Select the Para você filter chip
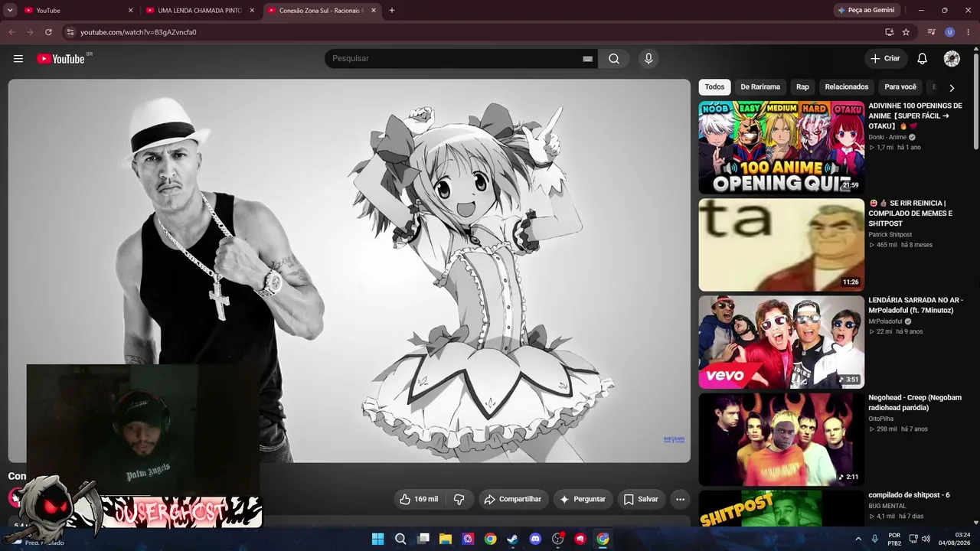Image resolution: width=980 pixels, height=551 pixels. (x=900, y=87)
